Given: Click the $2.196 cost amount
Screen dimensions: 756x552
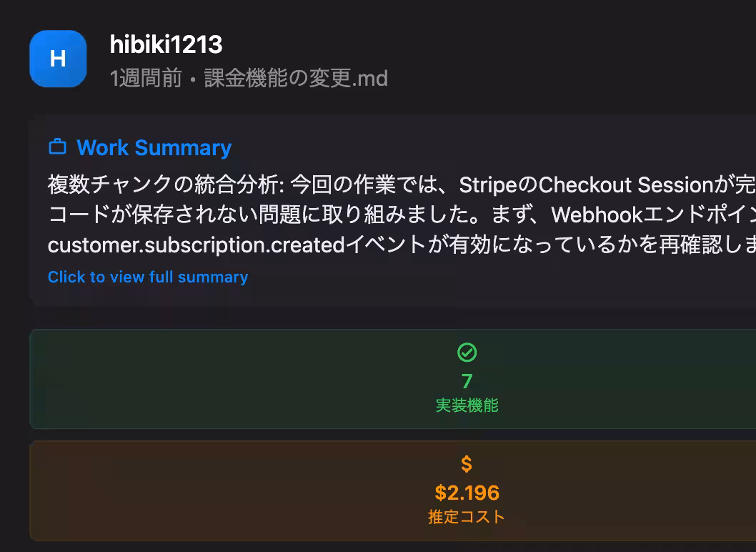Looking at the screenshot, I should pos(467,493).
